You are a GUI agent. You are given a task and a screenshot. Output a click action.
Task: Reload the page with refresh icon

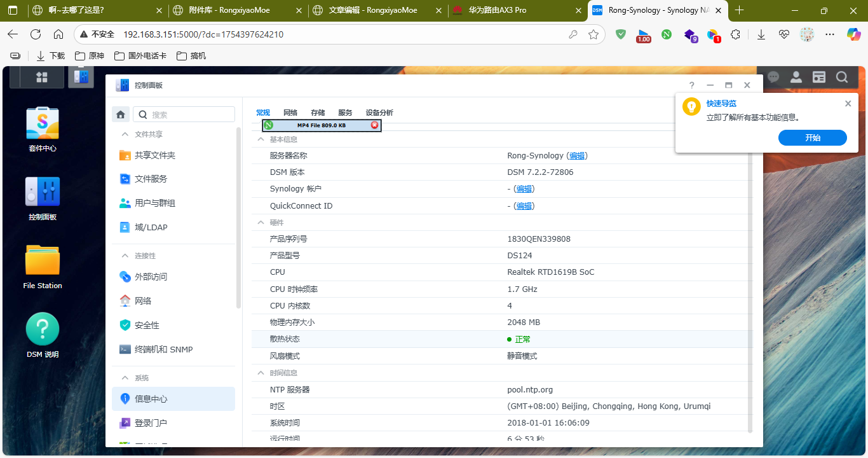point(36,34)
